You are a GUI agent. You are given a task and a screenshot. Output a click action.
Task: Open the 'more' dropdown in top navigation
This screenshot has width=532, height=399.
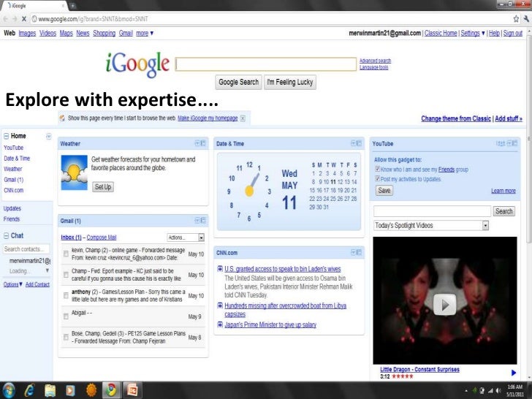pos(145,34)
